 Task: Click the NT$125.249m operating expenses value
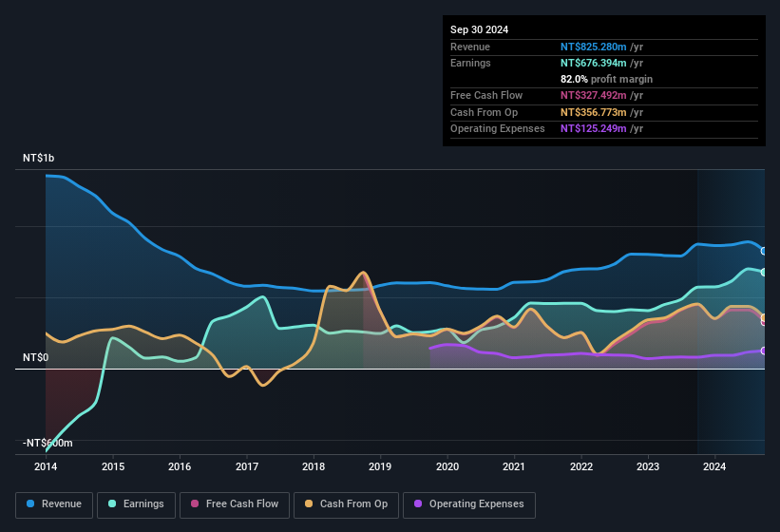pos(593,129)
